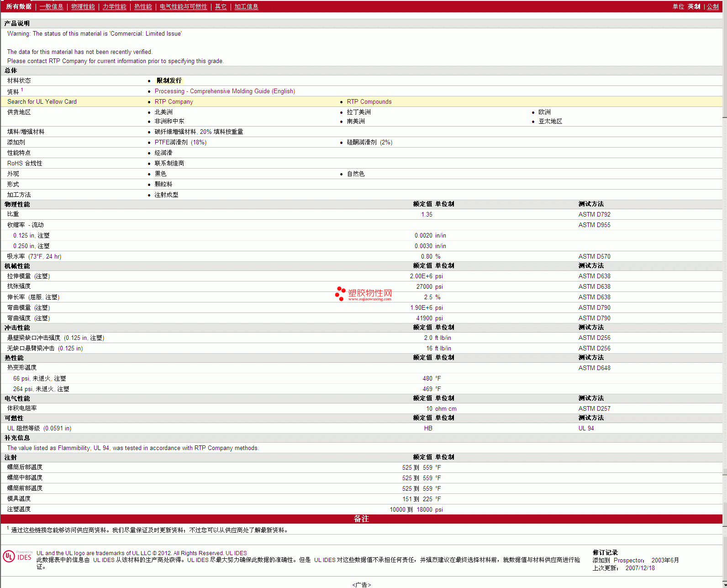Viewport: 727px width, 588px height.
Task: Click the 其它 tab
Action: tap(221, 6)
